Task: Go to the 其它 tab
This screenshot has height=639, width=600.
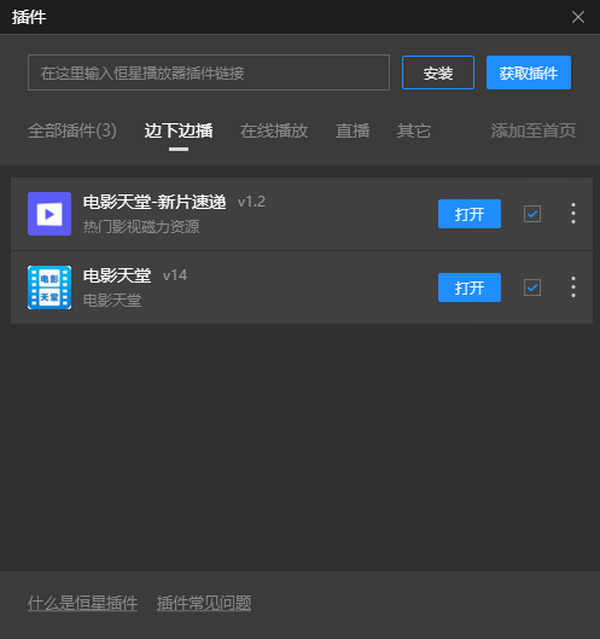Action: (x=414, y=131)
